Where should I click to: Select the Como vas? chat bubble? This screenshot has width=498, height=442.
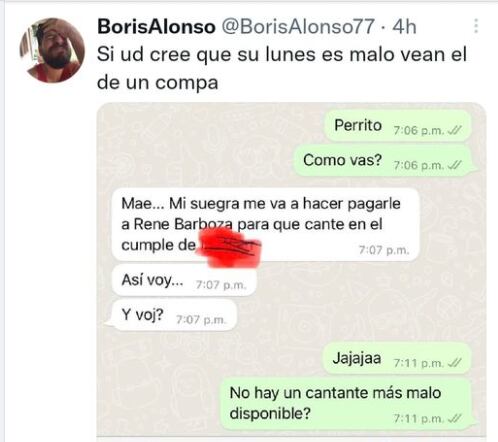pos(384,161)
